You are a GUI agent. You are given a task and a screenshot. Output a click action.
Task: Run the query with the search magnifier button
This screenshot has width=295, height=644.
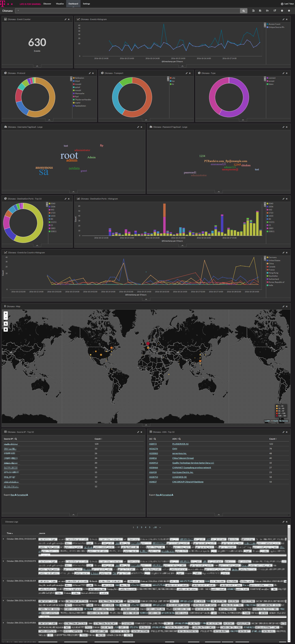(x=243, y=11)
